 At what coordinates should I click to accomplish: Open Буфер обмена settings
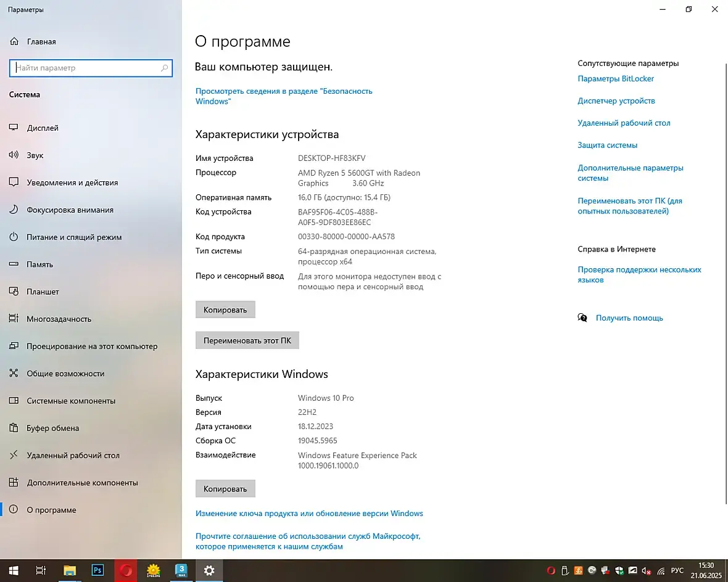coord(44,428)
